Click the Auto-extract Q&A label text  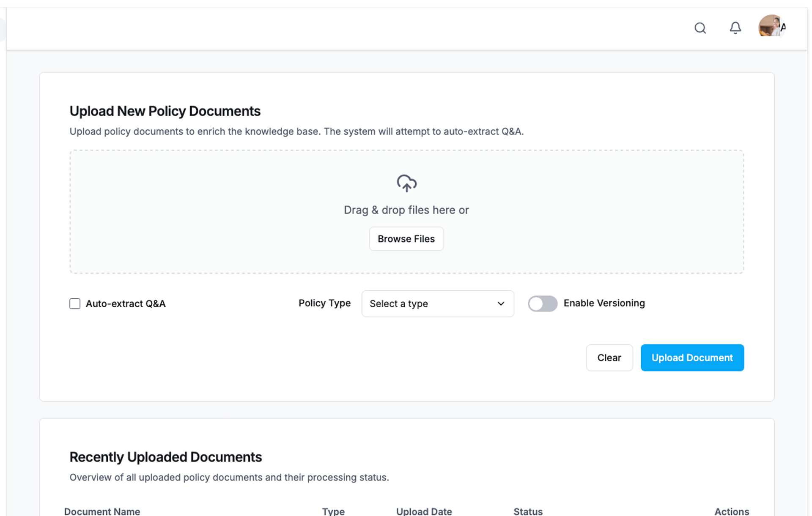coord(126,303)
